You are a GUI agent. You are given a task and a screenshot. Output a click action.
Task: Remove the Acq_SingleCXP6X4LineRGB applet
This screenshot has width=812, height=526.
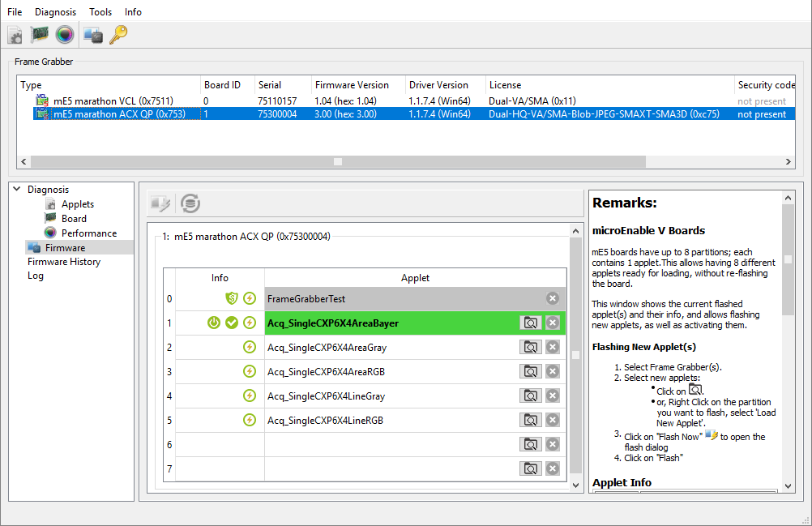(553, 421)
